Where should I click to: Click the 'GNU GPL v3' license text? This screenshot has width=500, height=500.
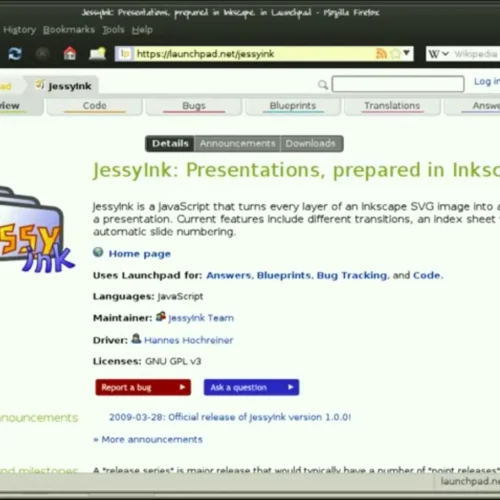pos(173,361)
